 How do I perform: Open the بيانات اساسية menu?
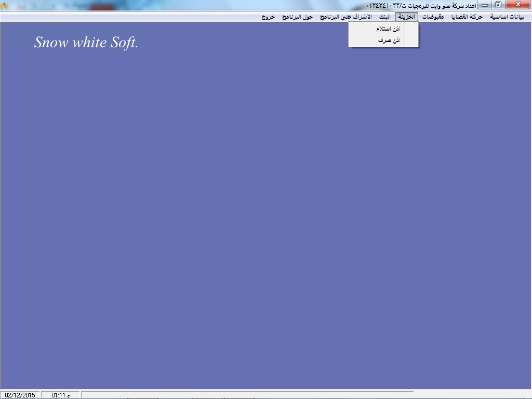click(x=507, y=17)
